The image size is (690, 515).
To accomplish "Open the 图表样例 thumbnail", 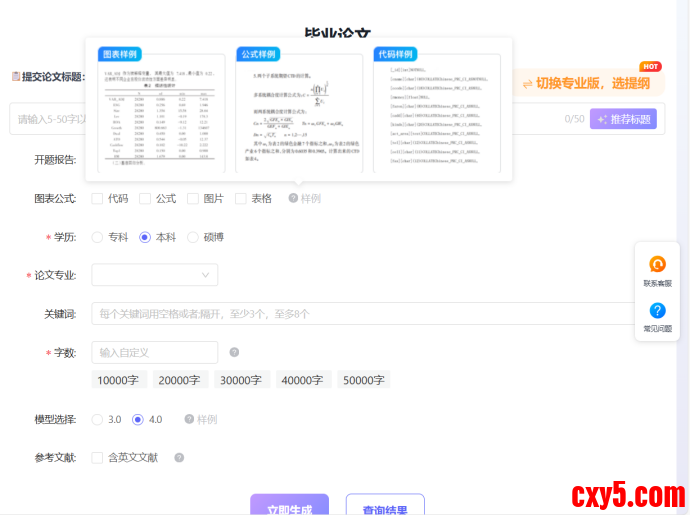I will [161, 110].
